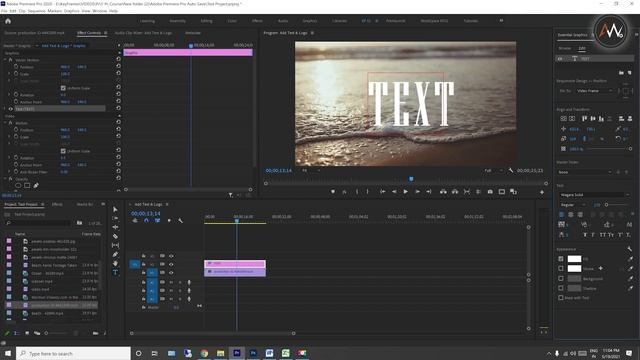This screenshot has height=360, width=640.
Task: Toggle Uniform Scale under Vector Motion
Action: point(63,88)
